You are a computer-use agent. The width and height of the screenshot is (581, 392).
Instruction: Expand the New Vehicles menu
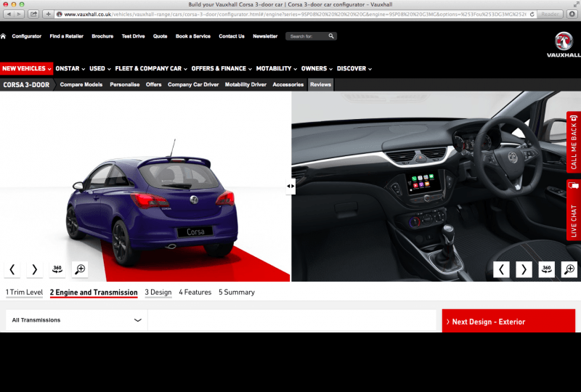point(26,68)
